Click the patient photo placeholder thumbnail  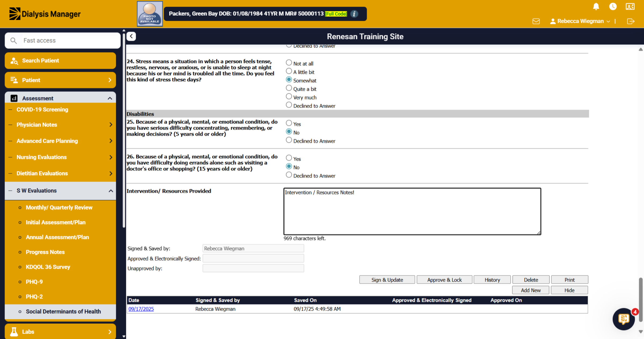point(150,14)
